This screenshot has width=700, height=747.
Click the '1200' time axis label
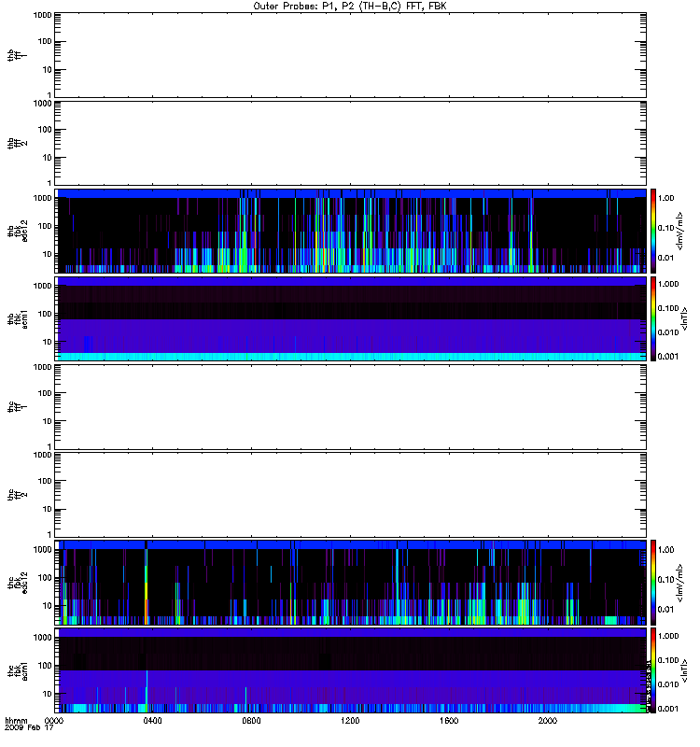pos(350,721)
